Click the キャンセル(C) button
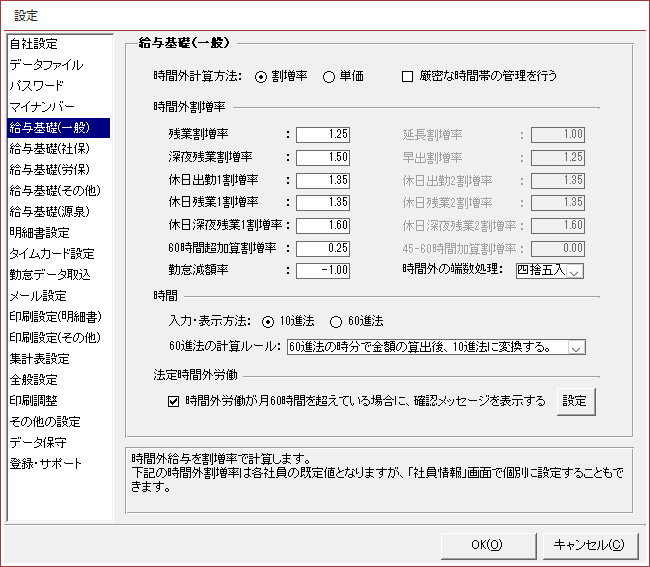650x567 pixels. point(589,545)
